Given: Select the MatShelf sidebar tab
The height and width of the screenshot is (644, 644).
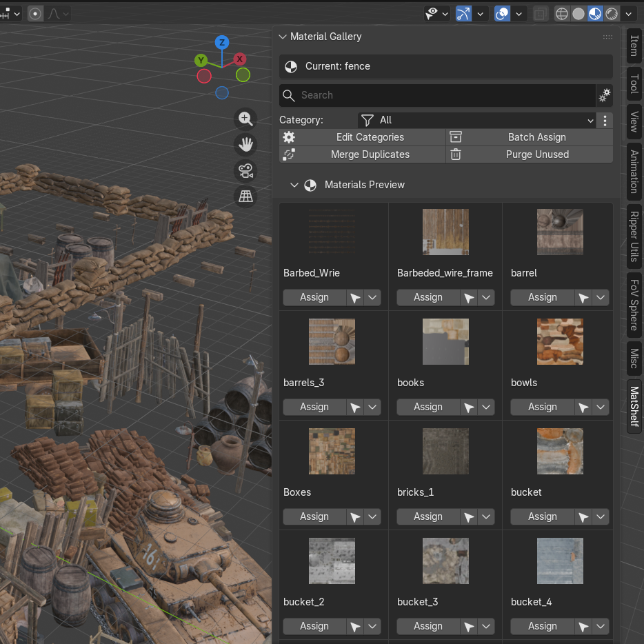Looking at the screenshot, I should tap(634, 406).
